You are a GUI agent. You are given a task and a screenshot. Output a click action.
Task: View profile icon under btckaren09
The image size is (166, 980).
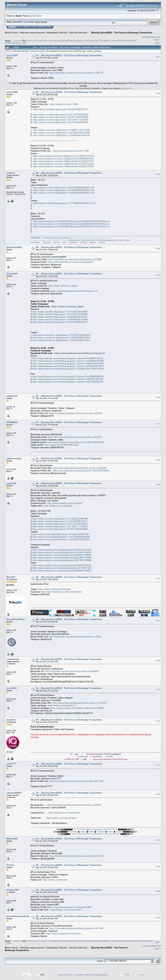point(8,293)
